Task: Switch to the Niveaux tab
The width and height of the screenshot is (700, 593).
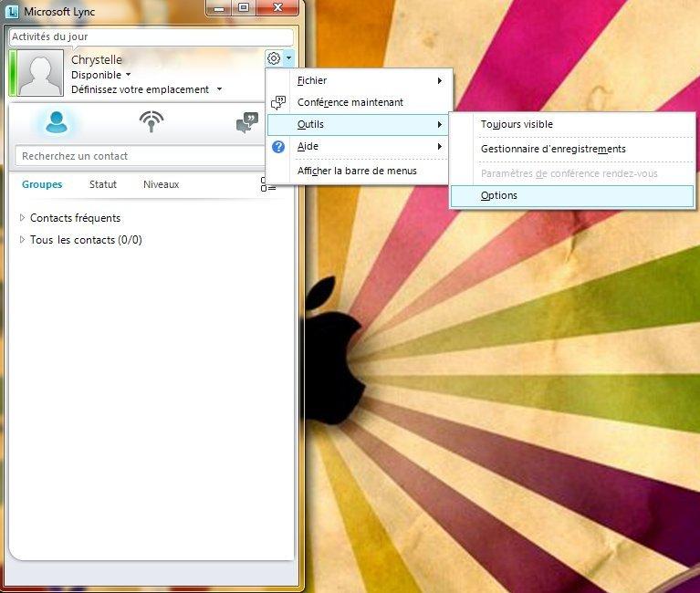Action: 162,184
